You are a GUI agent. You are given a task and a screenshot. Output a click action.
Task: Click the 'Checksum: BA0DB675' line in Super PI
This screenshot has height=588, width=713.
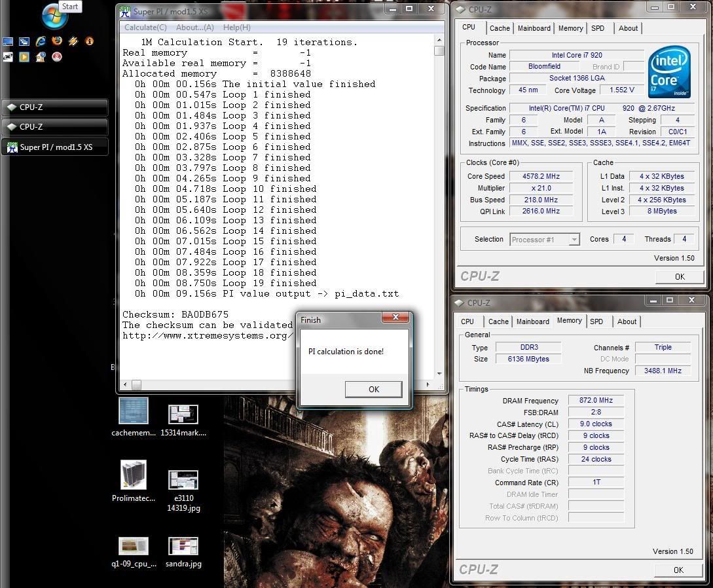pyautogui.click(x=175, y=315)
